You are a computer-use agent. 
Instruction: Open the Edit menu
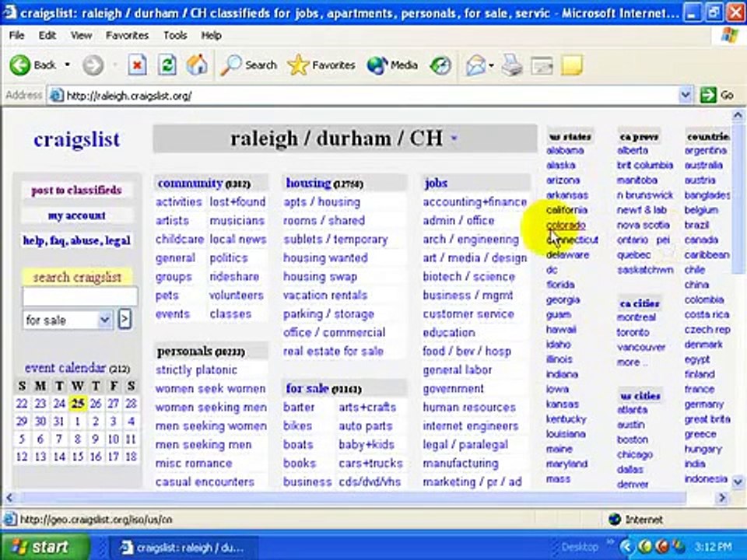tap(47, 35)
